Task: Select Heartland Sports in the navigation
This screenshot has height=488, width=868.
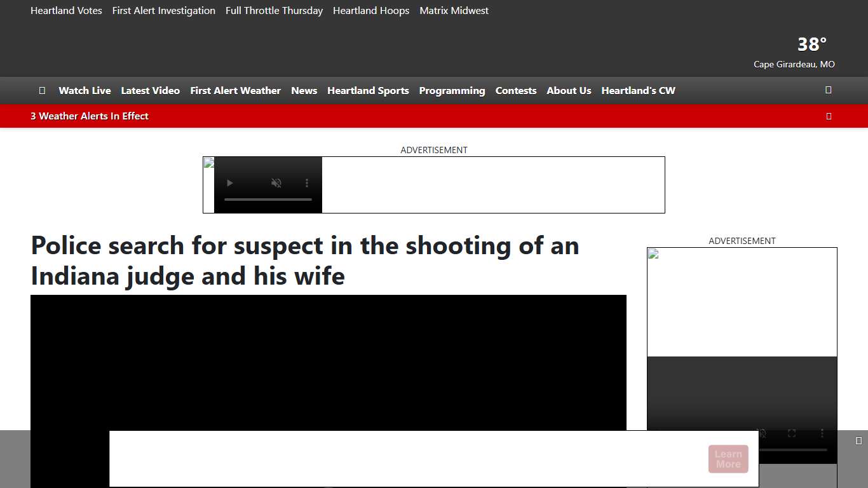Action: click(x=368, y=90)
